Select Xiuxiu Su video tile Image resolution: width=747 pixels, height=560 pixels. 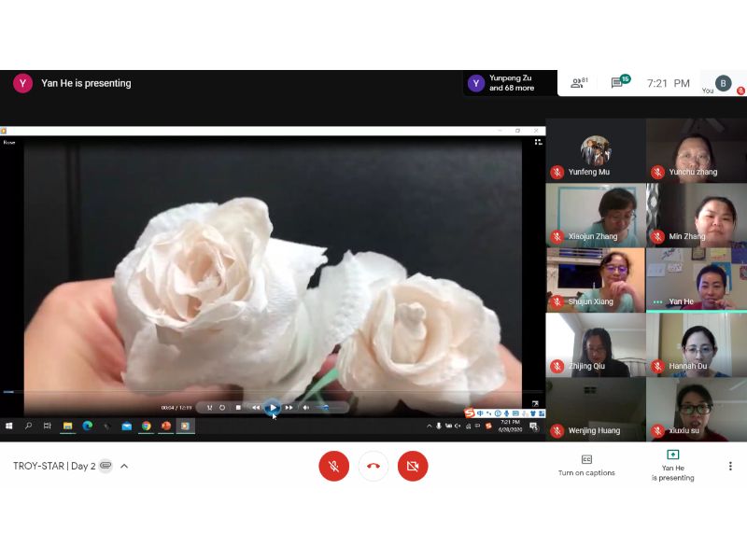point(696,410)
